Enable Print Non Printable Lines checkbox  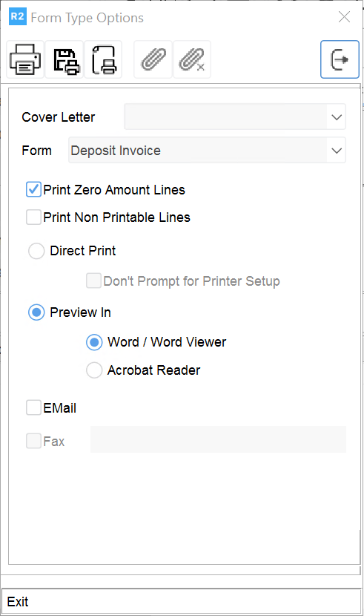point(34,217)
